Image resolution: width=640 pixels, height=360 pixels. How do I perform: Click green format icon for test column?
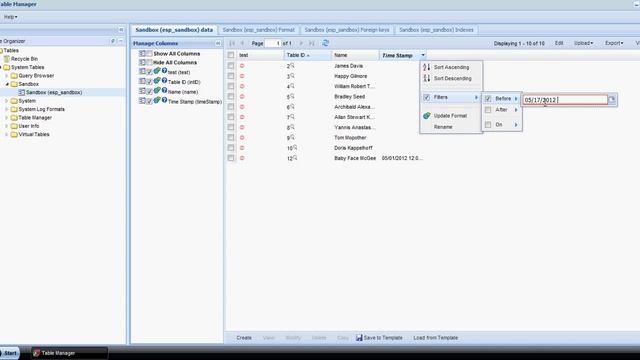coord(157,71)
